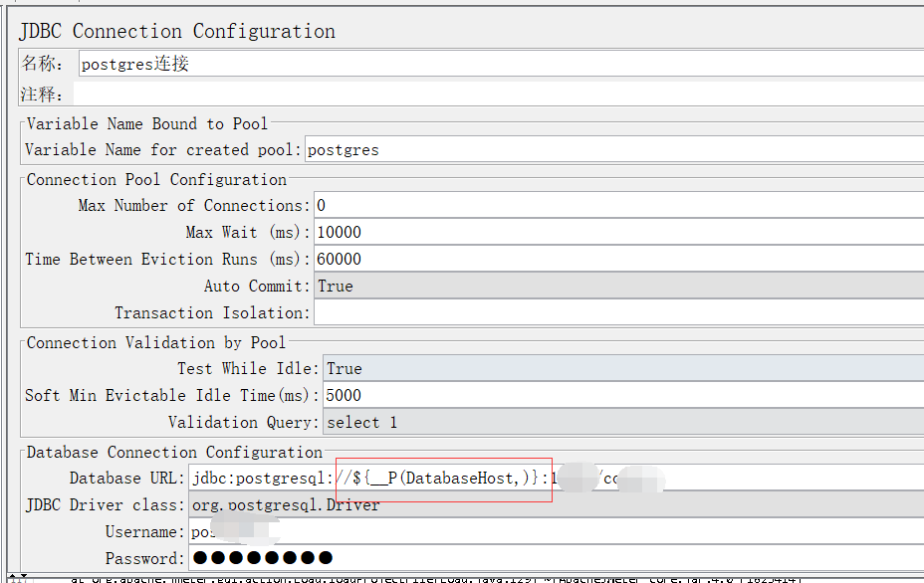Click the name field containing postgres连接
The image size is (924, 583).
pyautogui.click(x=501, y=63)
